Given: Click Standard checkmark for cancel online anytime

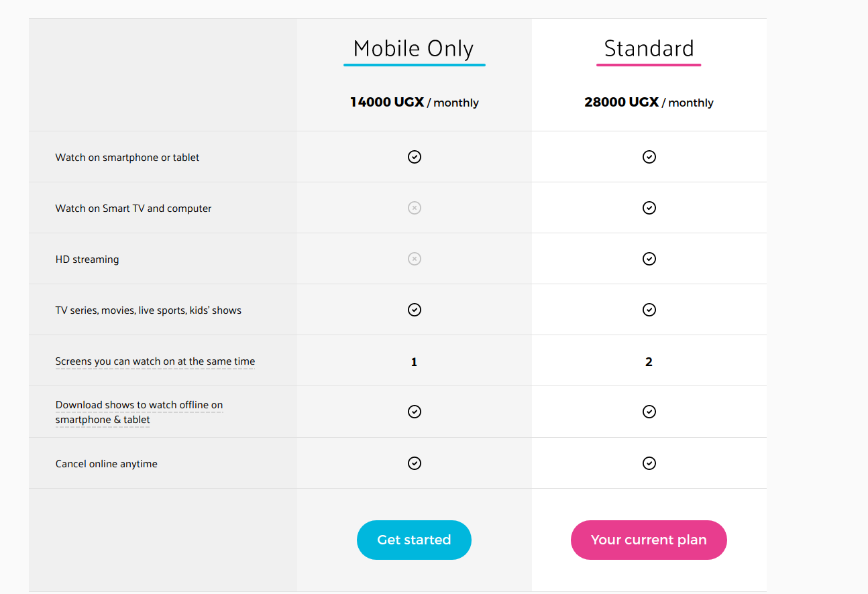Looking at the screenshot, I should point(649,463).
